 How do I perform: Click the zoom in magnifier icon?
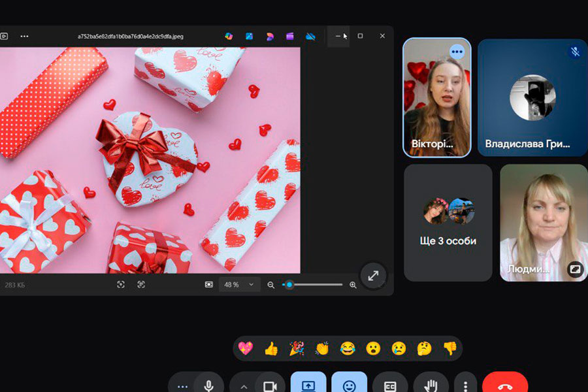point(353,285)
